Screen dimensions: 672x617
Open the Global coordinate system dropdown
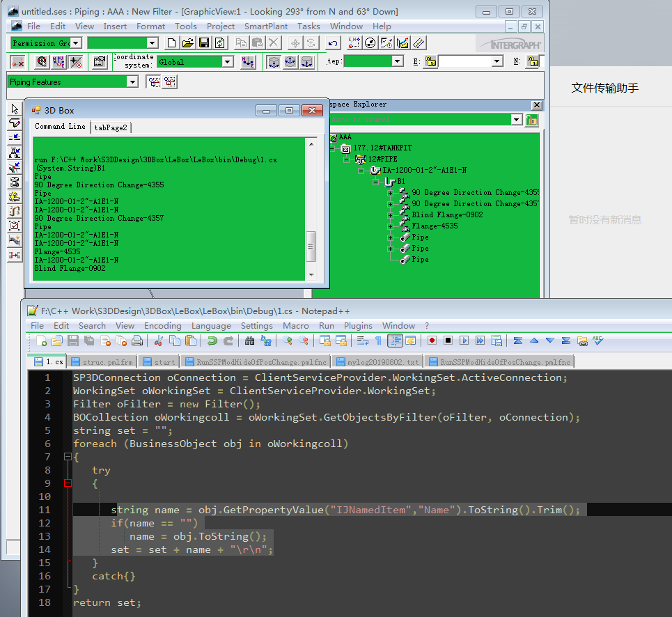(228, 62)
